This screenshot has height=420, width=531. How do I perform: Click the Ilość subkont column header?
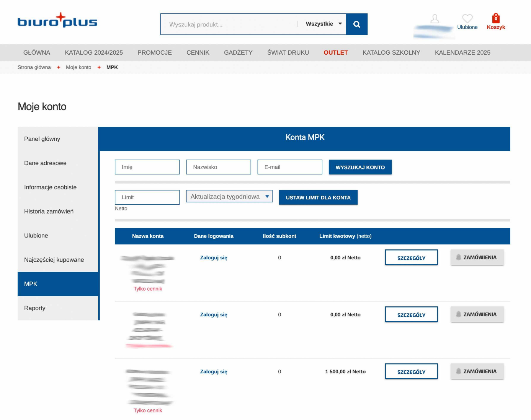[279, 236]
